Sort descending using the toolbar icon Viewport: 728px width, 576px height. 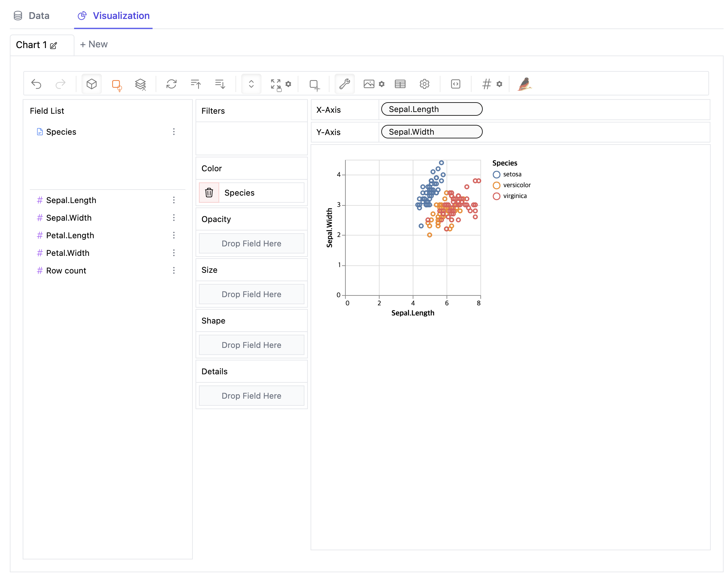click(220, 84)
